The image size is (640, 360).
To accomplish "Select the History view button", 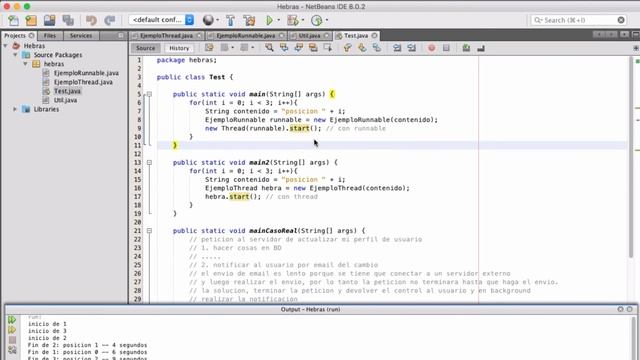I will click(x=179, y=48).
